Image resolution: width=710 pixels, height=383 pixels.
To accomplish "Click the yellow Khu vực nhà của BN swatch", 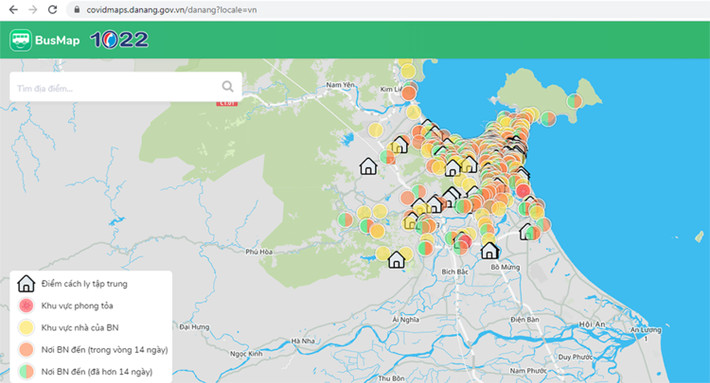I will click(x=26, y=327).
